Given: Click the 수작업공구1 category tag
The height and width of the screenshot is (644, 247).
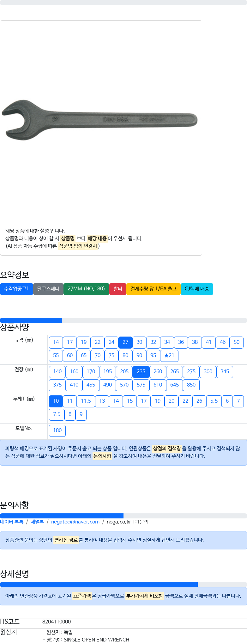Looking at the screenshot, I should (16, 289).
